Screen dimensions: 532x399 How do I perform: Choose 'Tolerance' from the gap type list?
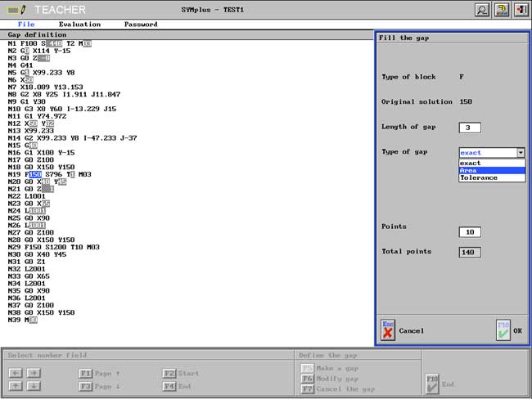click(491, 177)
